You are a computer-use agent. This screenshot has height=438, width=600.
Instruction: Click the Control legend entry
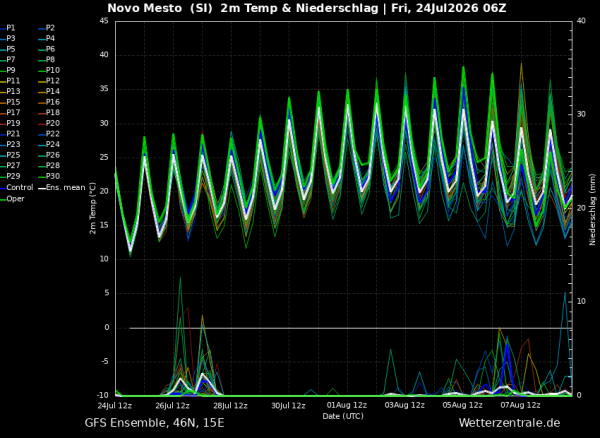pos(17,187)
